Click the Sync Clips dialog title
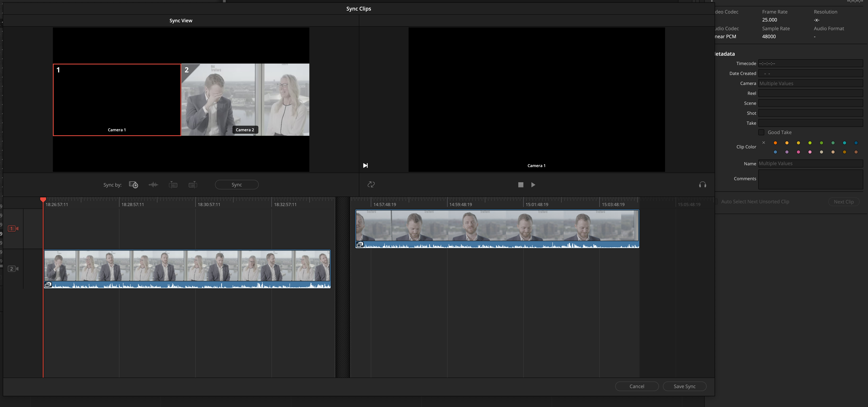The height and width of the screenshot is (407, 868). (358, 8)
